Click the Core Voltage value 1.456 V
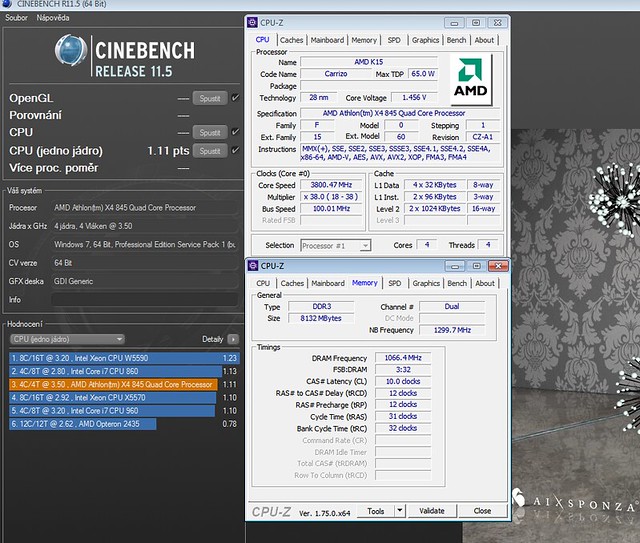 (414, 98)
